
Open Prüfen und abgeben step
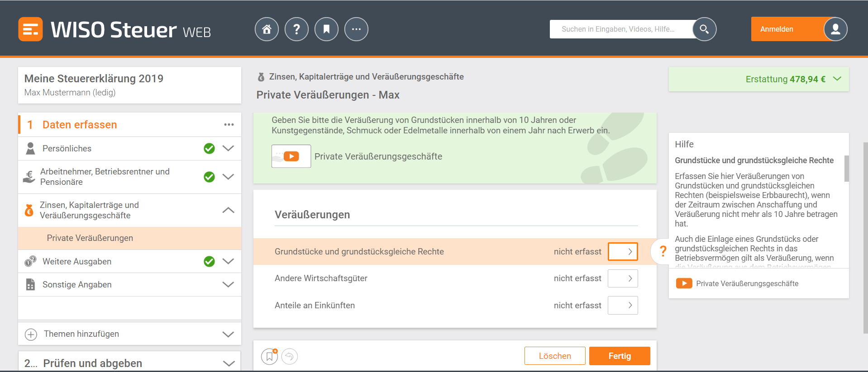tap(92, 363)
